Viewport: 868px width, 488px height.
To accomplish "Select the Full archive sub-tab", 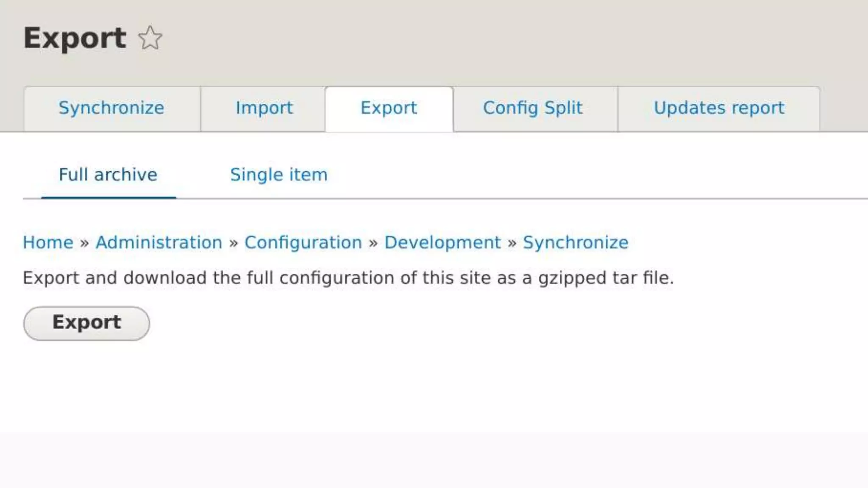I will pyautogui.click(x=108, y=175).
